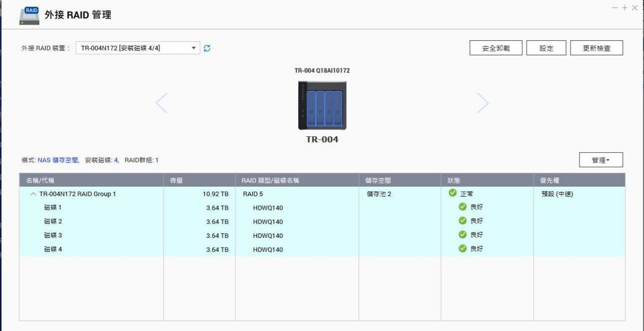The width and height of the screenshot is (644, 331).
Task: Click the 更新檢查 button
Action: tap(597, 48)
